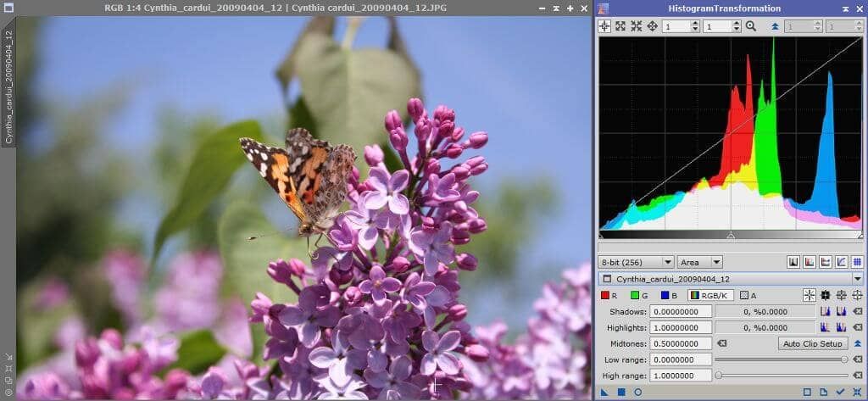868x401 pixels.
Task: Click the magnifier zoom 1:1 icon
Action: (751, 26)
